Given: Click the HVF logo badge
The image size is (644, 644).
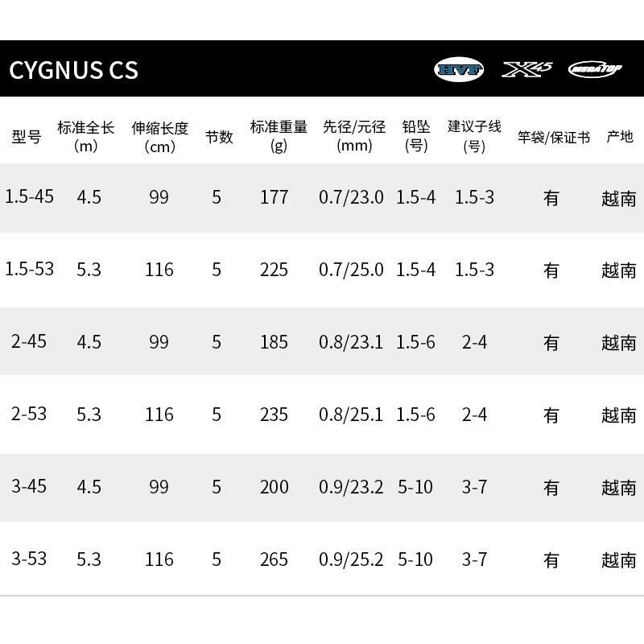Looking at the screenshot, I should (x=459, y=69).
